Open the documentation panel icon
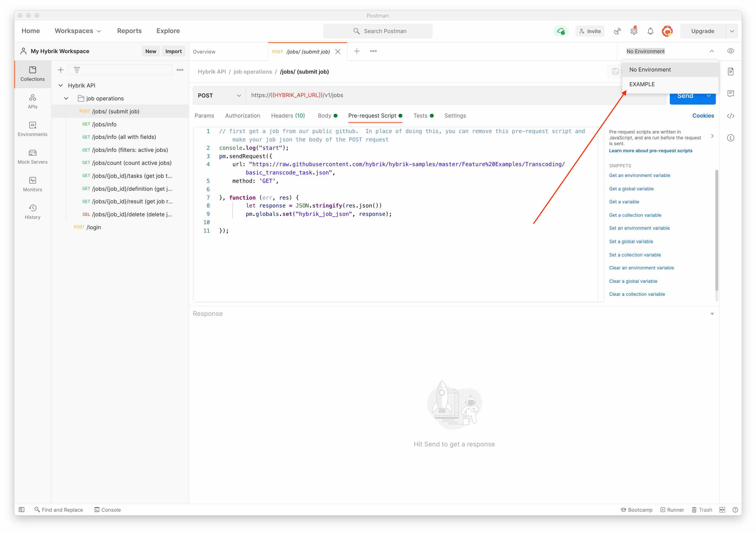 (x=730, y=71)
